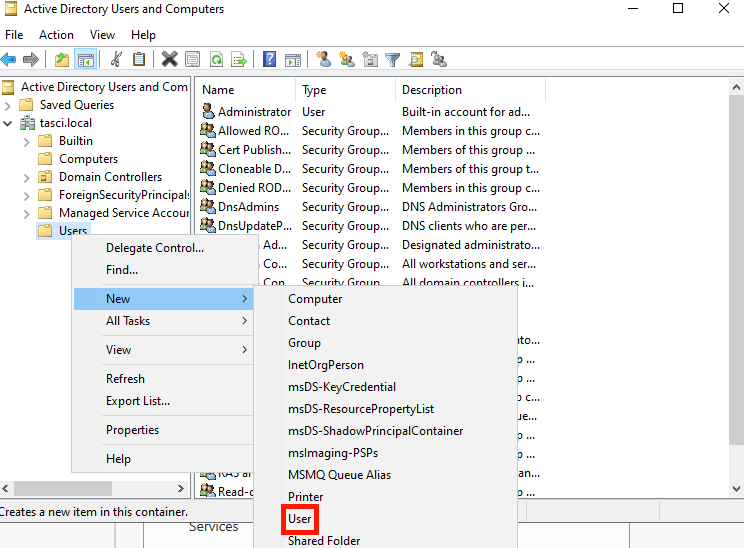Click the Create new organizational unit icon
Viewport: 744px width, 548px height.
coord(370,60)
